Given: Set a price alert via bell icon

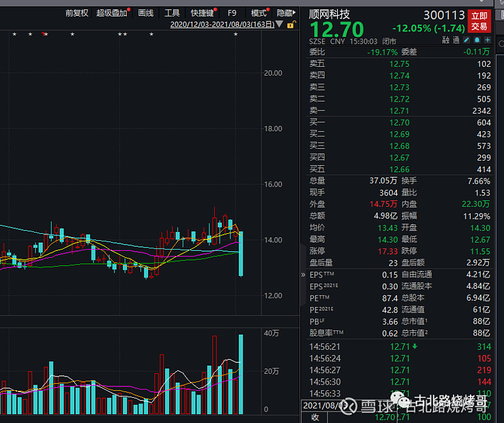Looking at the screenshot, I should tap(477, 40).
